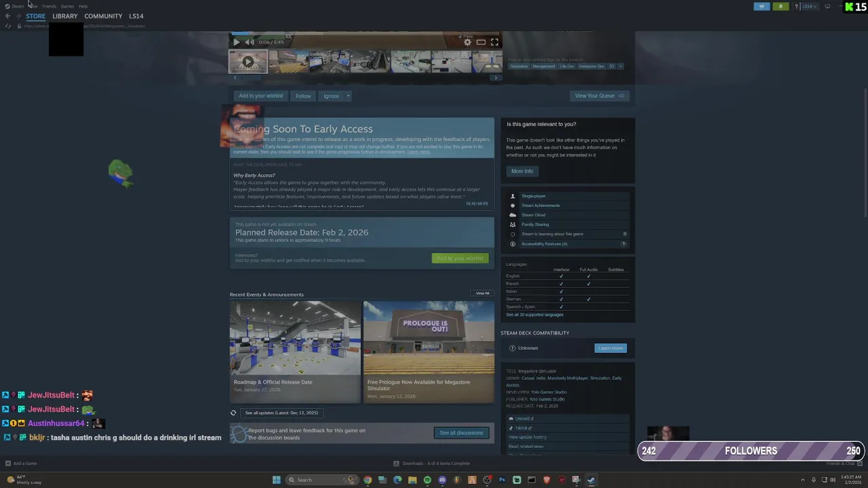Open the Friends menu
Viewport: 868px width, 488px height.
click(x=50, y=6)
